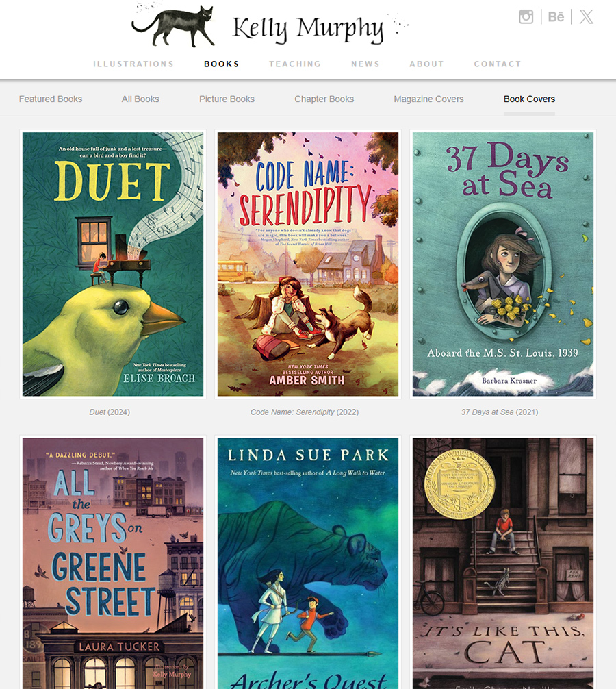
Task: Click the Kelly Murphy site title
Action: 308,29
